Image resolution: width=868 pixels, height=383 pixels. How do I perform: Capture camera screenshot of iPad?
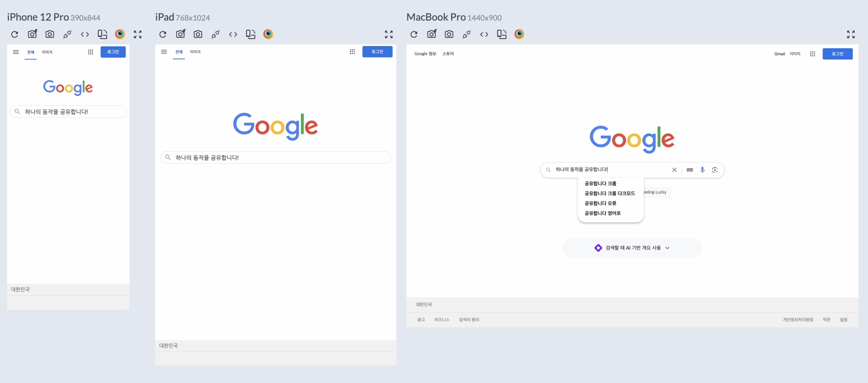[x=198, y=34]
